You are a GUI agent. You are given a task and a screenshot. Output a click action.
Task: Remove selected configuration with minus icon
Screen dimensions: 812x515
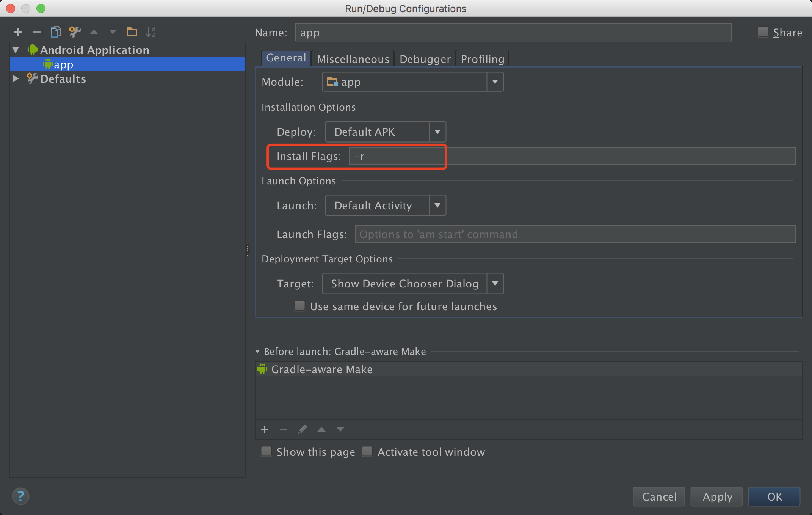coord(37,32)
